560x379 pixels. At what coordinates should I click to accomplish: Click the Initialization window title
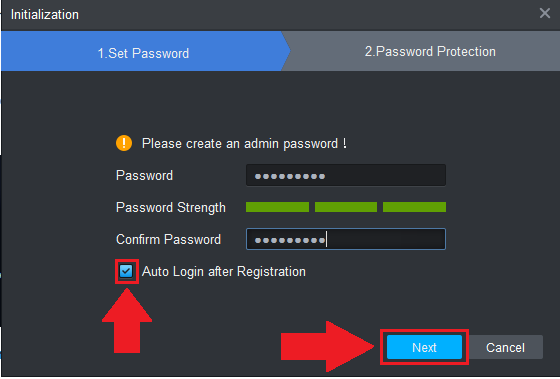coord(45,15)
